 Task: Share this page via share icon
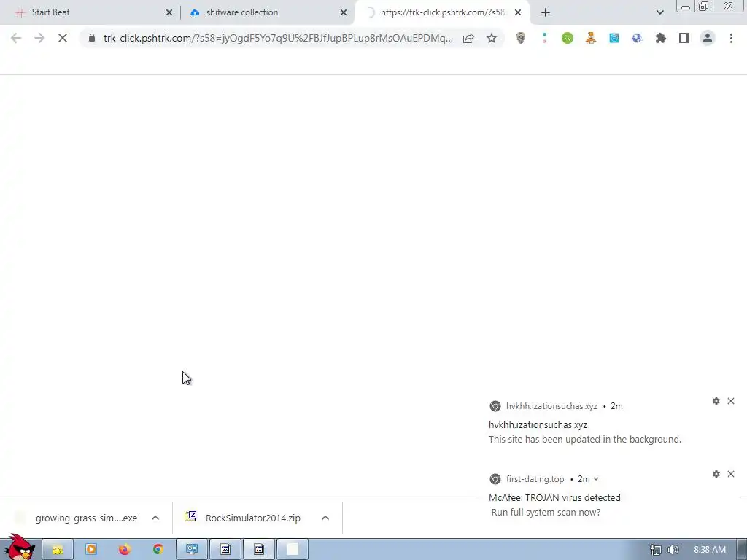pos(468,38)
